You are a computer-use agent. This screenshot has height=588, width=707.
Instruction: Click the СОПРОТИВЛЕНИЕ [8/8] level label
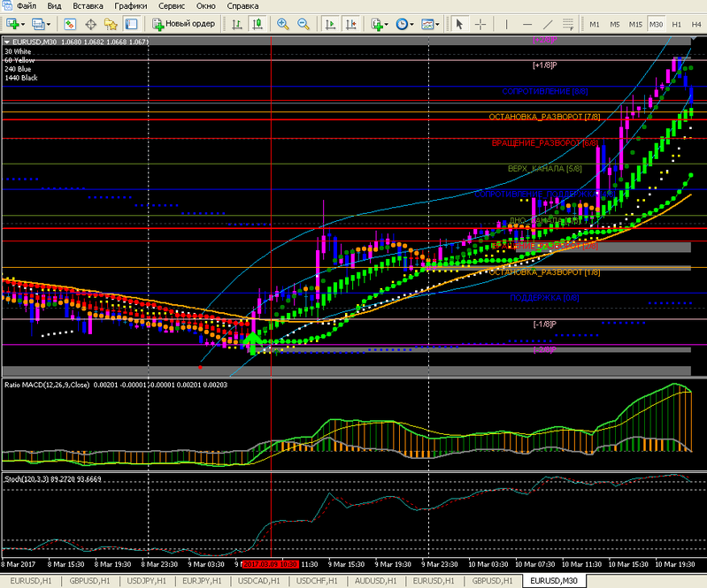coord(545,91)
